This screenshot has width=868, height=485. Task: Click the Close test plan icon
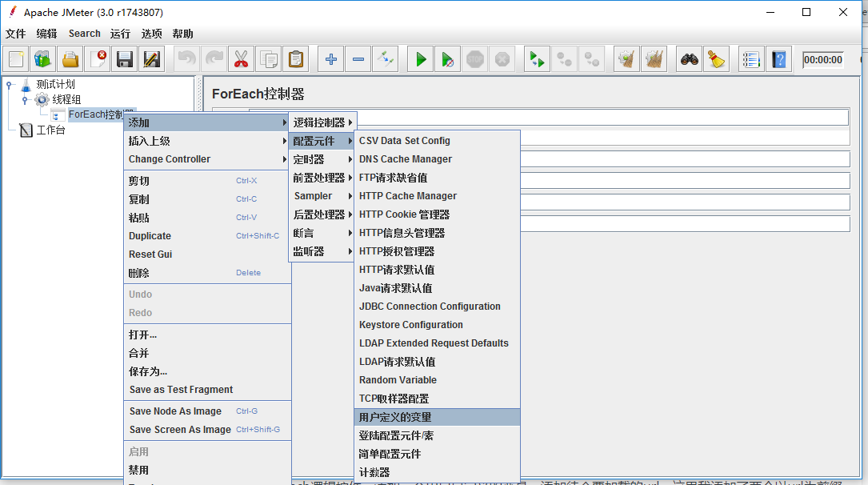click(x=98, y=59)
